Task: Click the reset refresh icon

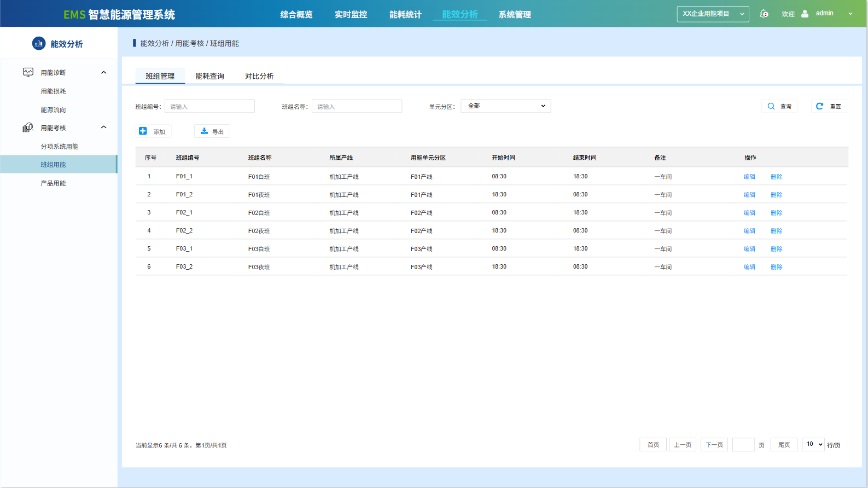Action: click(819, 106)
